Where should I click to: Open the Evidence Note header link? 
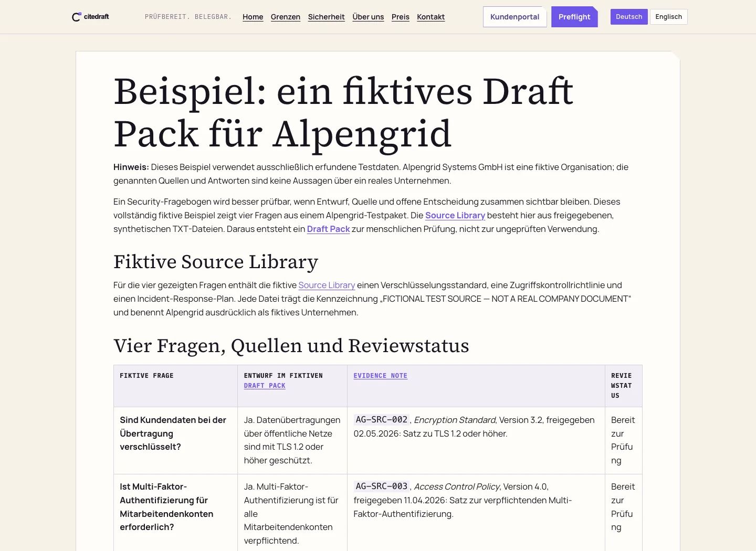click(x=381, y=376)
